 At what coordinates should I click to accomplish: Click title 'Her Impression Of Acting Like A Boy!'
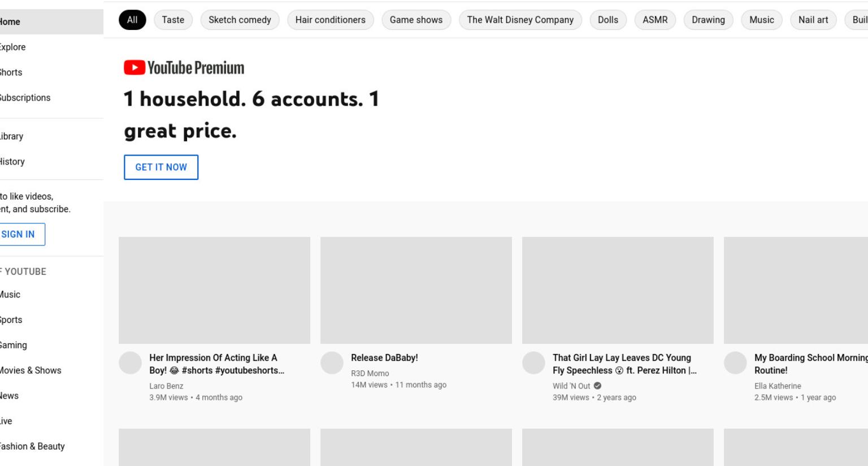[217, 364]
